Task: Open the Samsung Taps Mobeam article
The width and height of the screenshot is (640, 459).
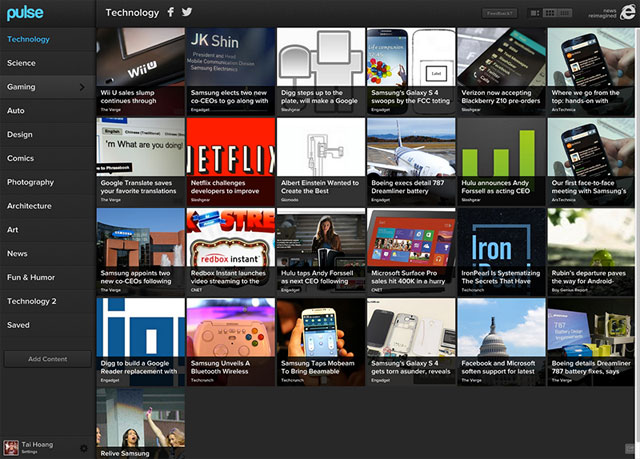Action: pos(321,342)
